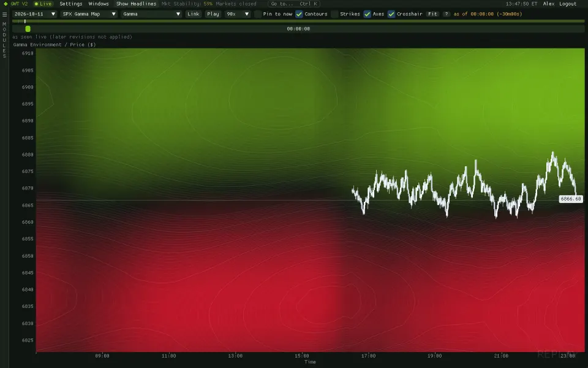588x368 pixels.
Task: Uncheck the Crosshair checkbox
Action: (391, 14)
